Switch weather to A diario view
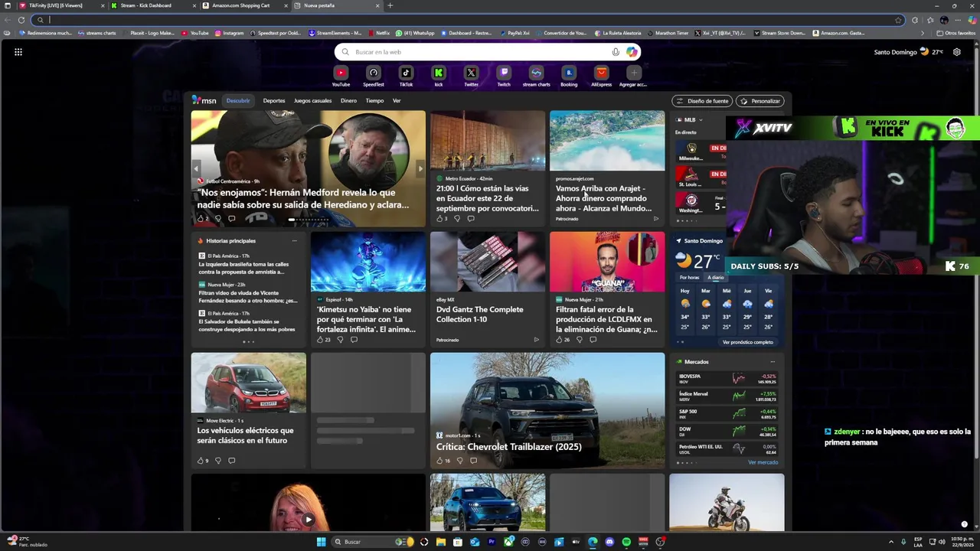 click(716, 277)
